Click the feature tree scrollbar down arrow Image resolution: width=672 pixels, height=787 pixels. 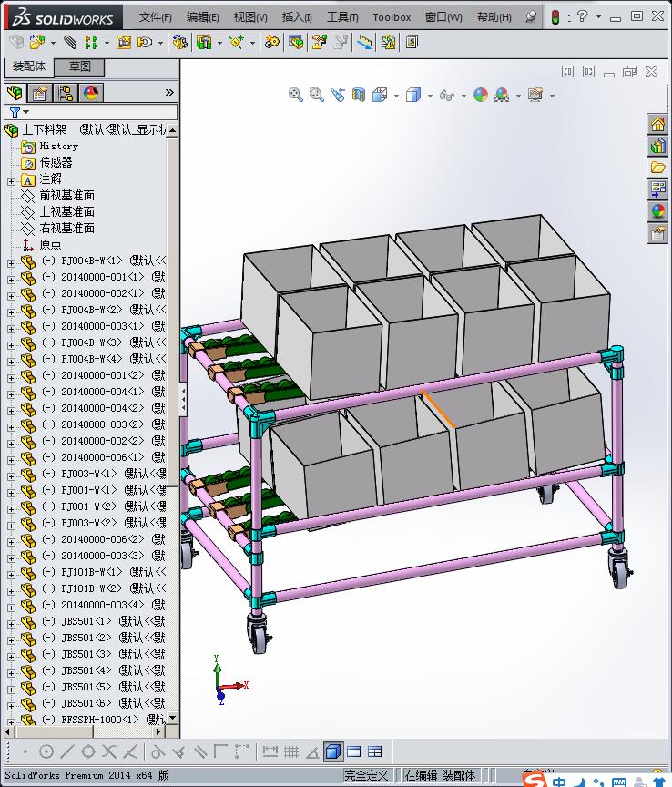pyautogui.click(x=172, y=719)
